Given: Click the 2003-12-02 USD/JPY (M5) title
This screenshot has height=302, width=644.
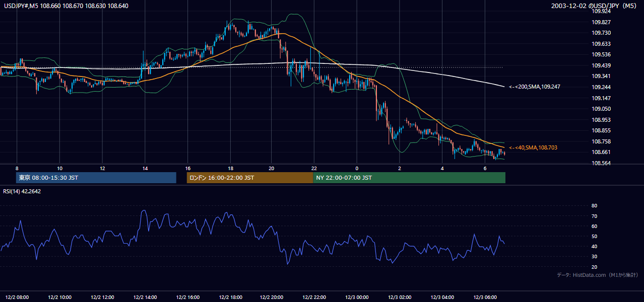Looking at the screenshot, I should tap(595, 6).
